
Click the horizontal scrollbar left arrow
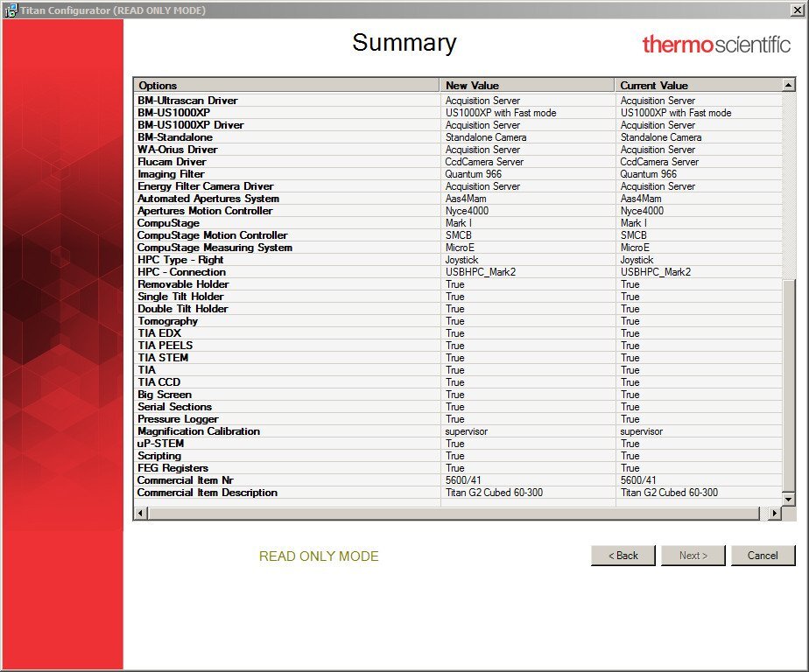pyautogui.click(x=140, y=514)
